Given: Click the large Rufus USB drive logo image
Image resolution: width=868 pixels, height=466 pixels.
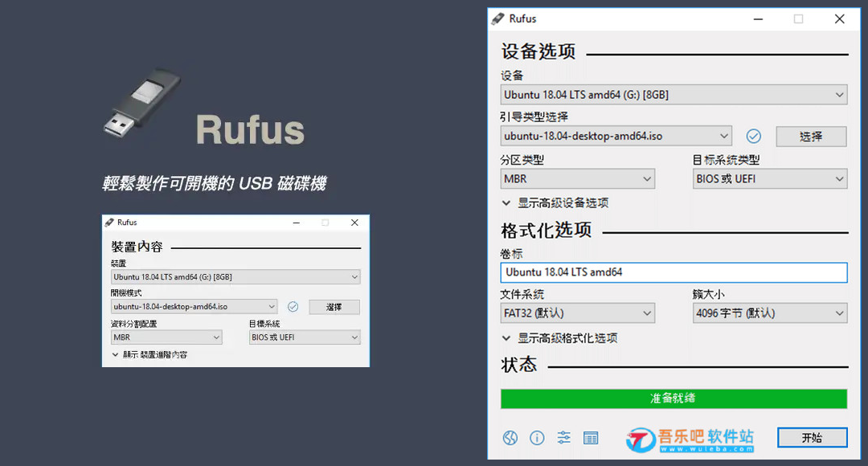Looking at the screenshot, I should click(142, 103).
